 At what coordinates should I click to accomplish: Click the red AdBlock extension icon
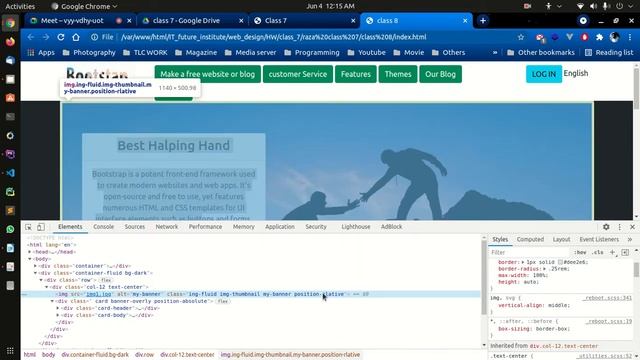click(584, 37)
